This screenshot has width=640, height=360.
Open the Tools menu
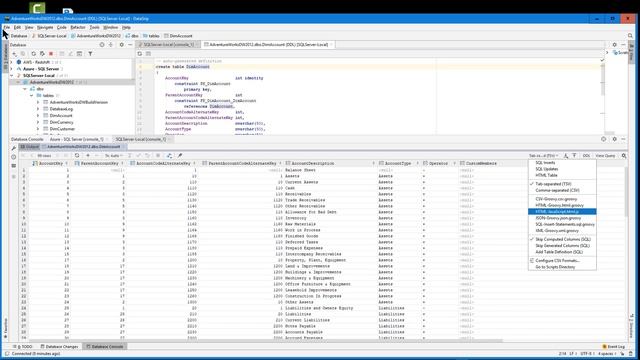(x=94, y=27)
